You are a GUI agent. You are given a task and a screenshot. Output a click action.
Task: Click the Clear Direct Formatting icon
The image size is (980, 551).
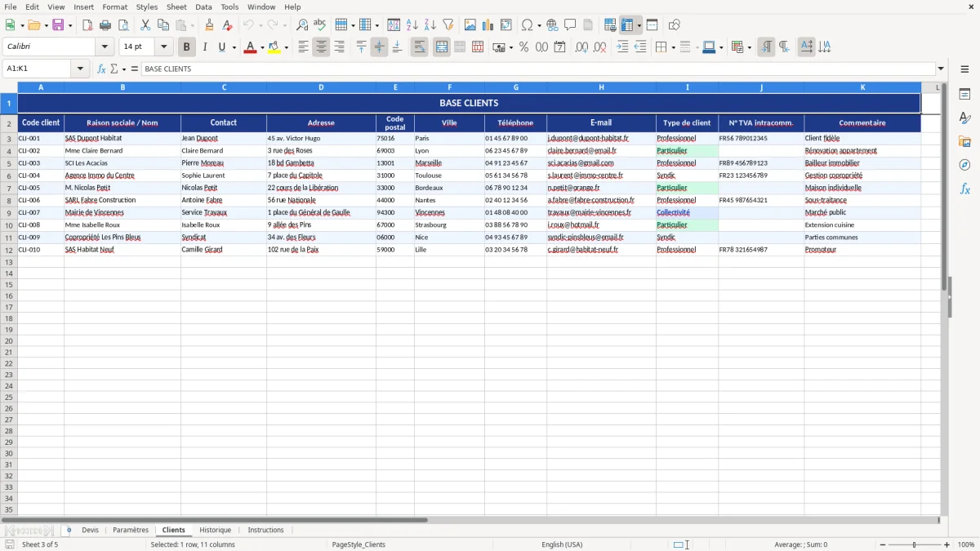228,25
